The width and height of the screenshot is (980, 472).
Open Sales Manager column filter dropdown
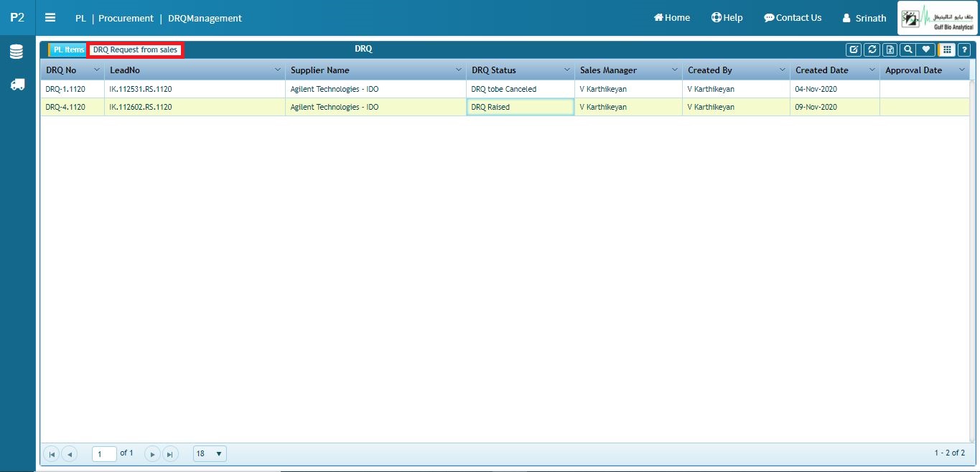coord(675,70)
